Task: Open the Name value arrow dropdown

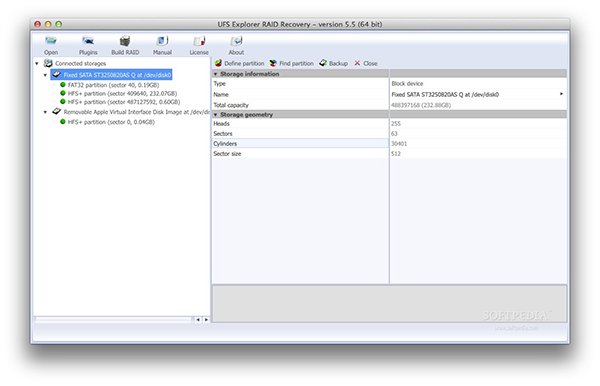Action: click(x=561, y=94)
